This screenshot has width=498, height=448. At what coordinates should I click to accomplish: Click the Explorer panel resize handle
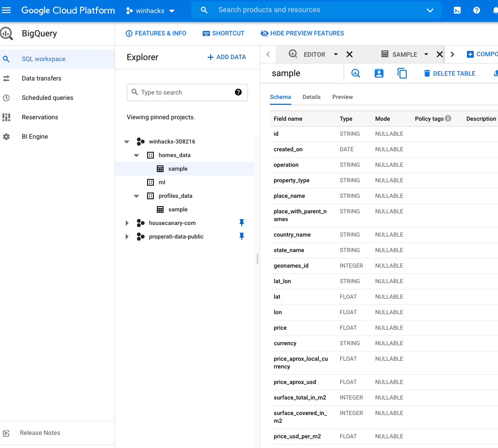click(x=257, y=259)
